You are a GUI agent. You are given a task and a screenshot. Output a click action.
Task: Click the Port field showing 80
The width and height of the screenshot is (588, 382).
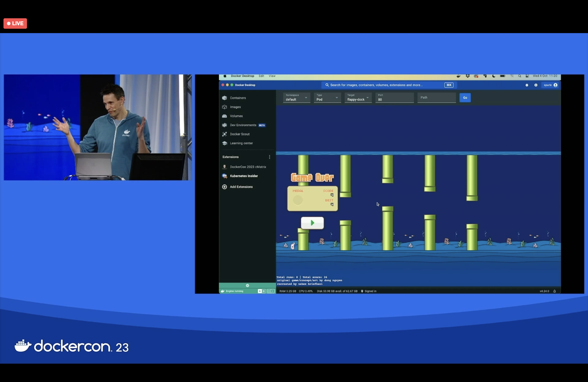tap(394, 98)
